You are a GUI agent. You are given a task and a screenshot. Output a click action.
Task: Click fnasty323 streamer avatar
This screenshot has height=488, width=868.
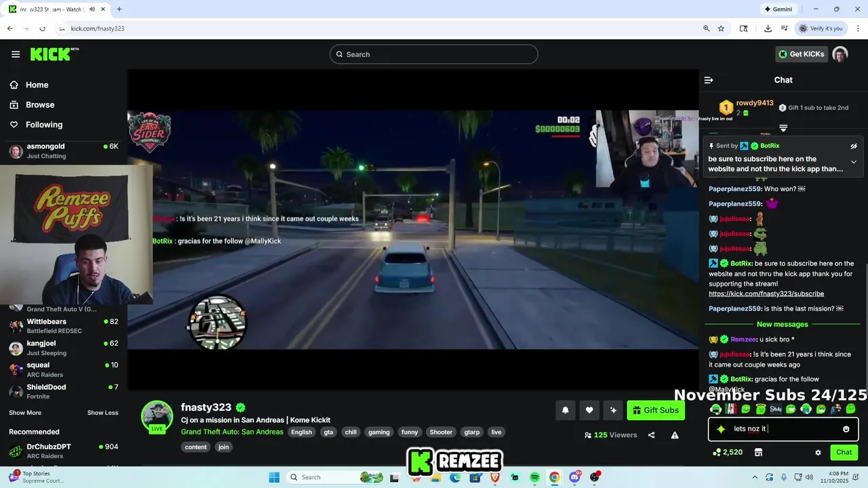pyautogui.click(x=157, y=416)
